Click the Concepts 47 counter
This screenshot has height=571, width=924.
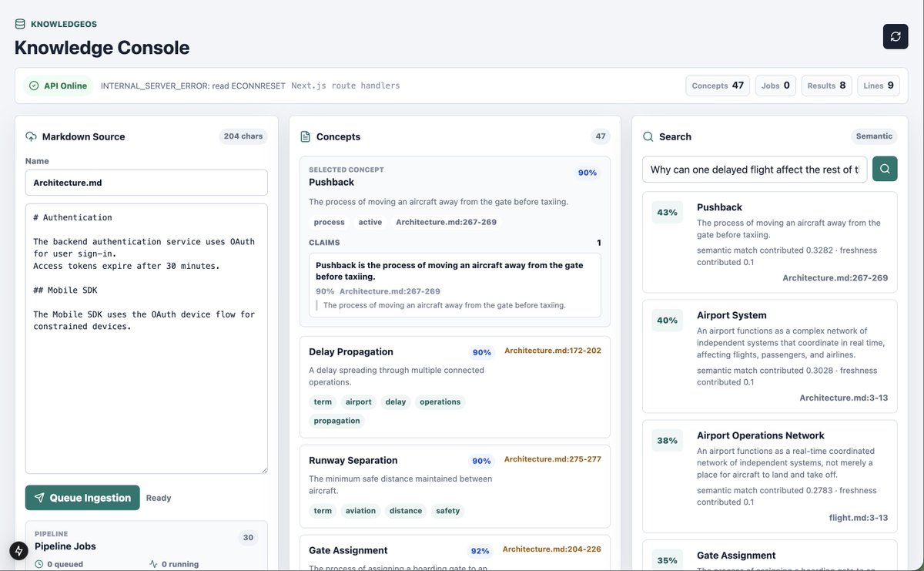tap(718, 86)
